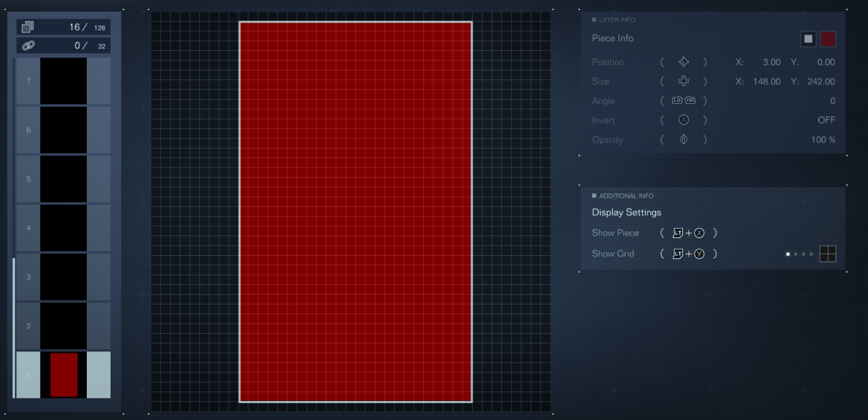Click the X button icon beside Invert
Viewport: 868px width, 420px height.
pos(684,120)
